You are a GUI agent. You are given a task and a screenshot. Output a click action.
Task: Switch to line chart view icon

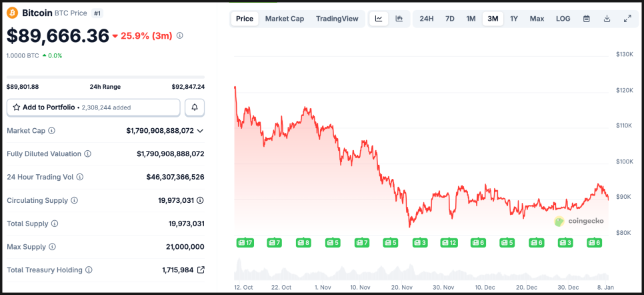379,19
